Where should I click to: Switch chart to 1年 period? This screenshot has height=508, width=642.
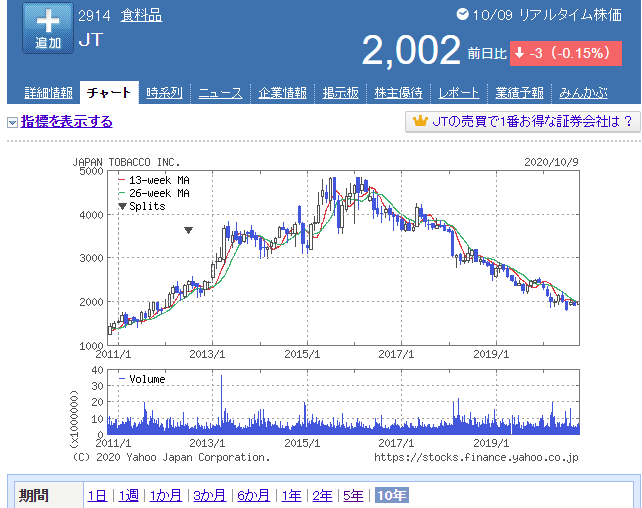[x=291, y=496]
